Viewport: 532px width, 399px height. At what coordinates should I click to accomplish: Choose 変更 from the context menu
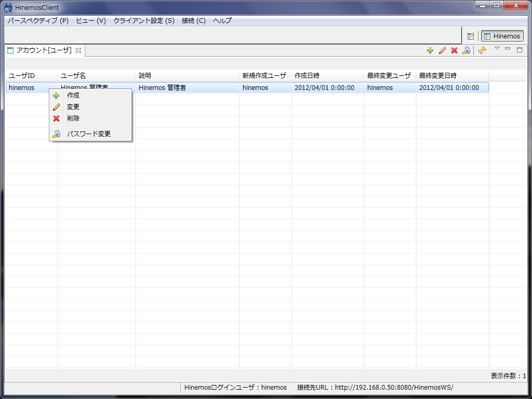tap(90, 107)
